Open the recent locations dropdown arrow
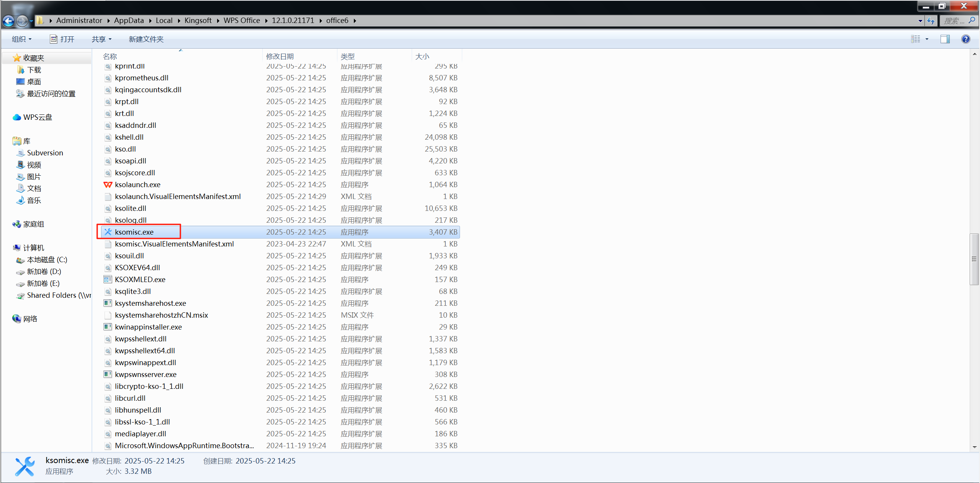980x483 pixels. click(x=31, y=21)
